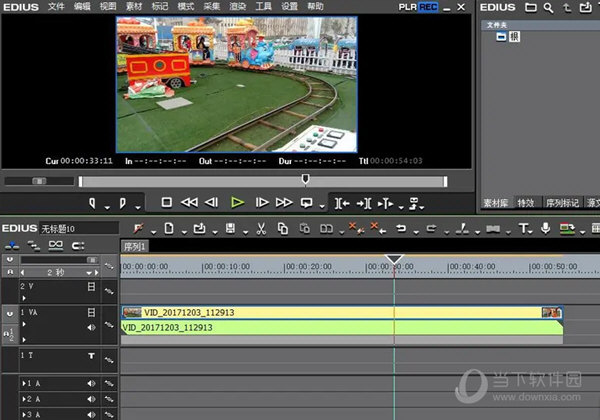The height and width of the screenshot is (420, 600).
Task: Open the folder icon in the bin panel
Action: click(x=530, y=7)
